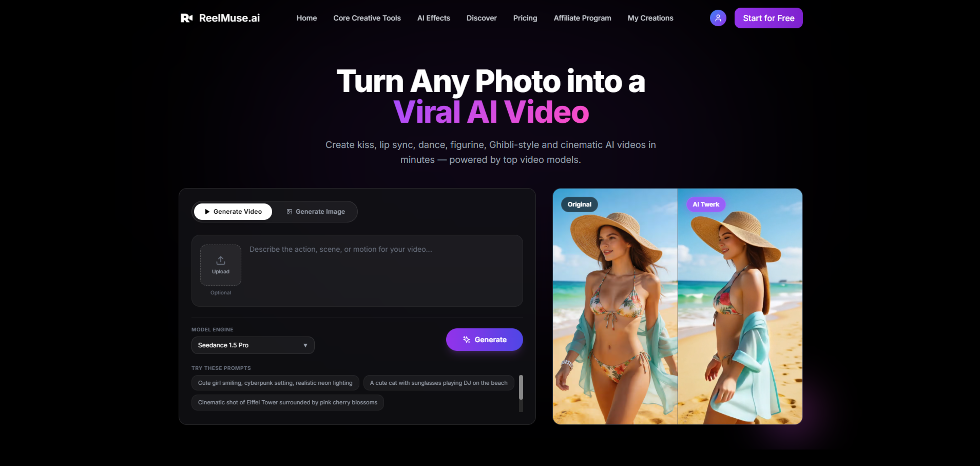The width and height of the screenshot is (980, 466).
Task: Open the Seedance 1.5 Pro model dropdown
Action: point(253,345)
